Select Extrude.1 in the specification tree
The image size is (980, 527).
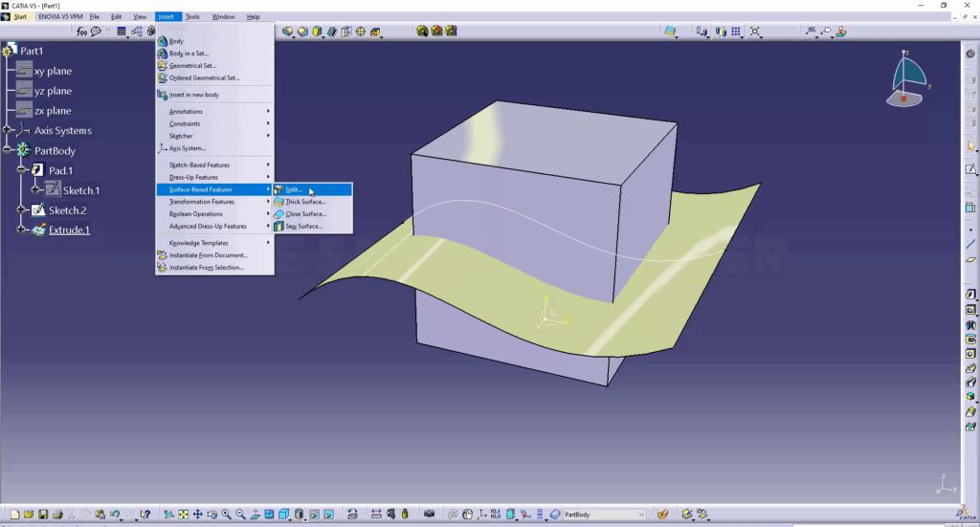tap(69, 231)
